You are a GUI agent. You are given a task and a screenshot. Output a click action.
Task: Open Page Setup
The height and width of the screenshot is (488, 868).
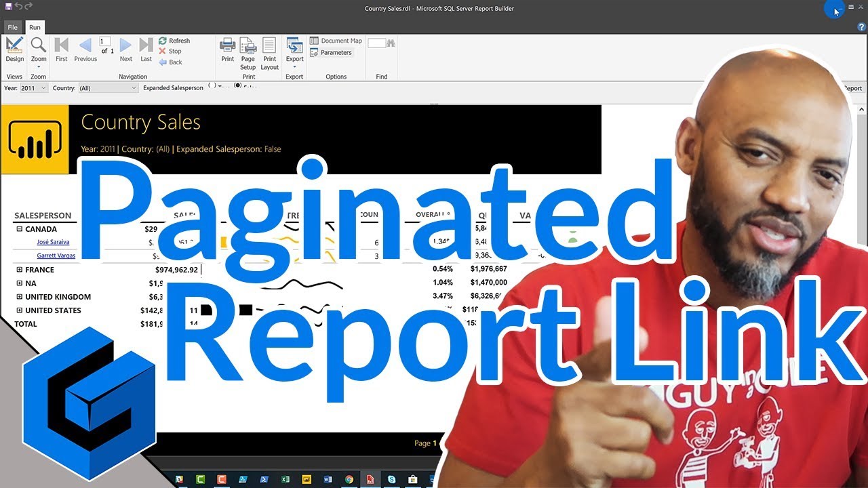point(248,54)
